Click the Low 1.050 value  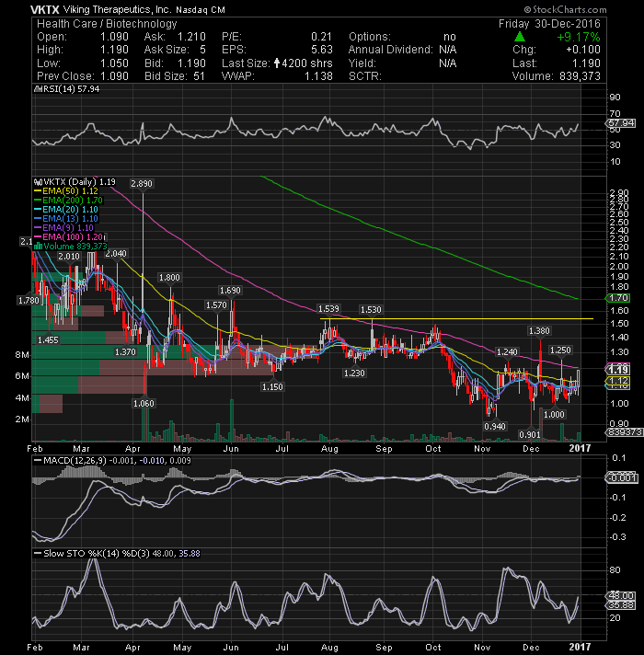[114, 63]
